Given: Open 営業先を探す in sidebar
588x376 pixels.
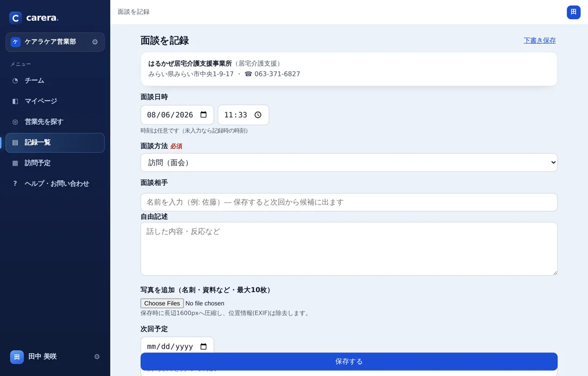Looking at the screenshot, I should pyautogui.click(x=55, y=122).
